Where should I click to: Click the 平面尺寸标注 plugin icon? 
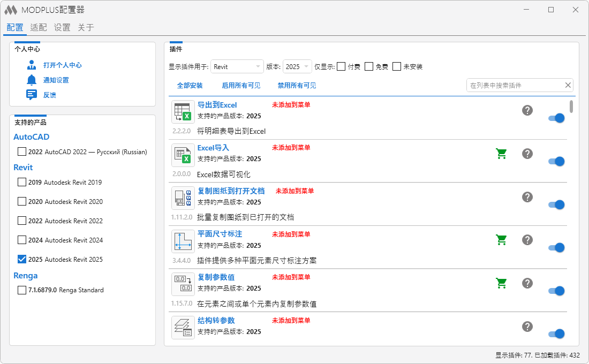tap(183, 241)
